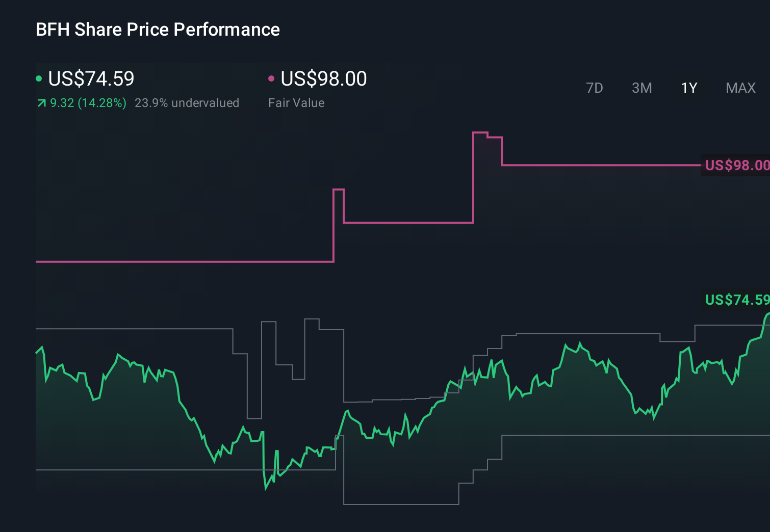
Task: Select the US$98.00 fair value label on chart
Action: click(x=736, y=165)
